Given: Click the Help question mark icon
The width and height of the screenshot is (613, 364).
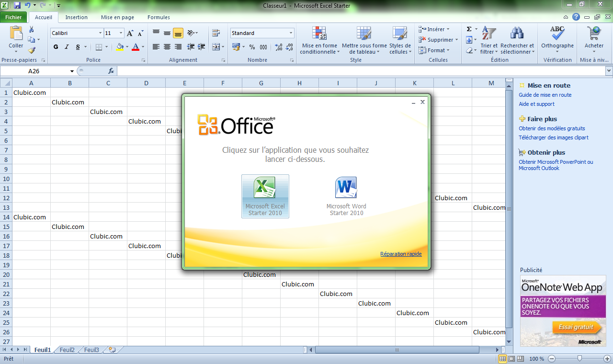Looking at the screenshot, I should [576, 17].
